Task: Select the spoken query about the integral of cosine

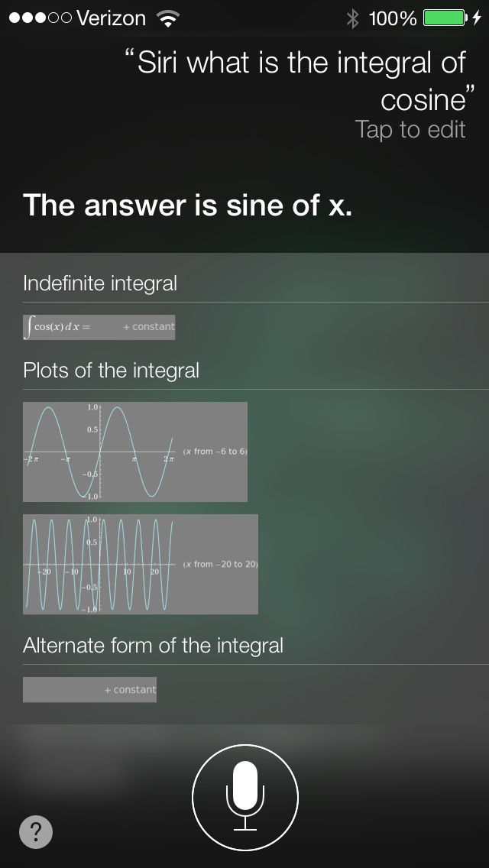Action: pos(300,81)
